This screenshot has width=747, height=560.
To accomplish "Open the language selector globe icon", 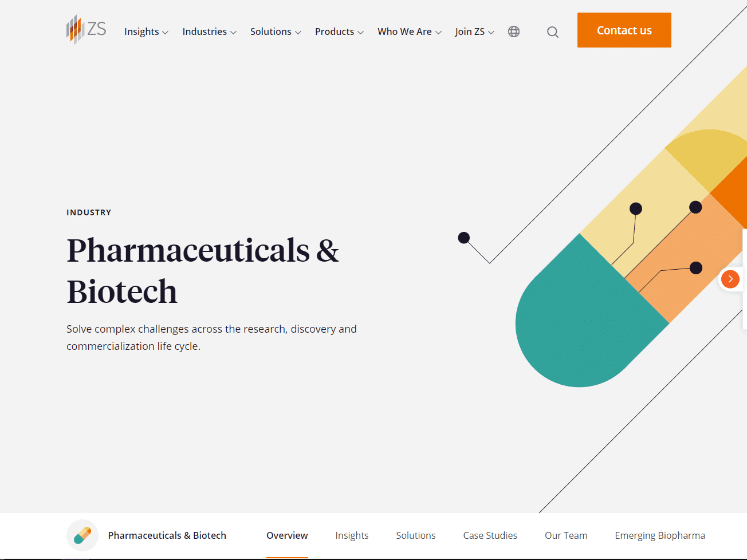I will click(513, 31).
